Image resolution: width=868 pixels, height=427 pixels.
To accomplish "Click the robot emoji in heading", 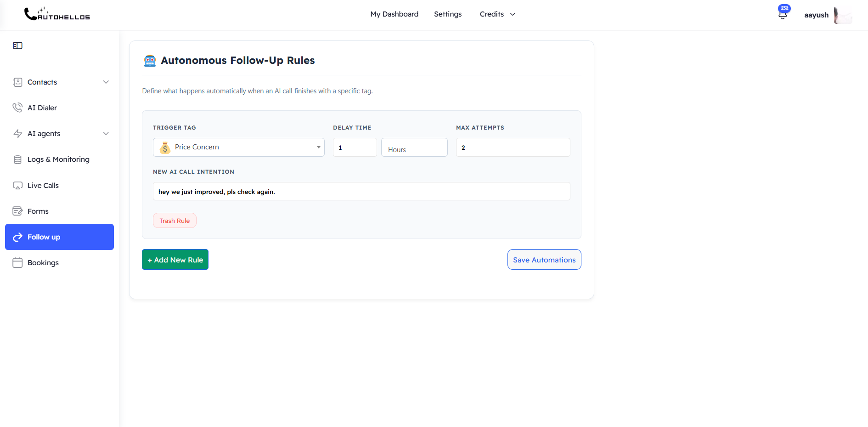I will [x=150, y=61].
